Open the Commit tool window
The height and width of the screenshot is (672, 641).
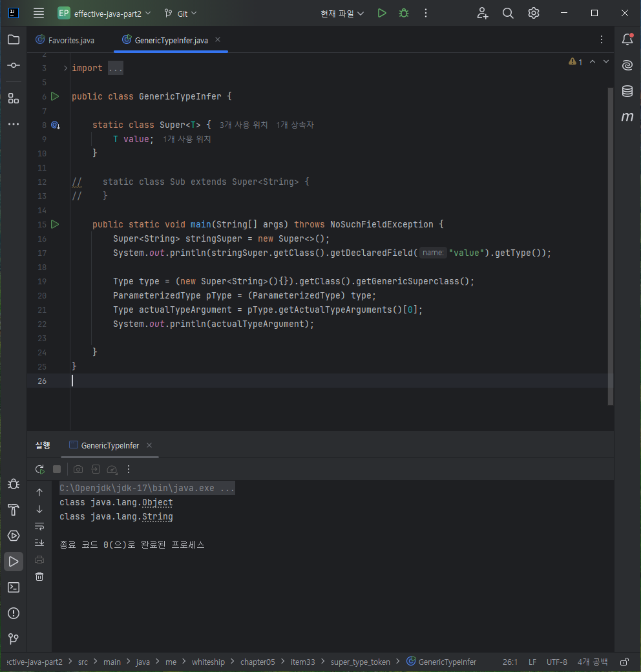coord(14,65)
